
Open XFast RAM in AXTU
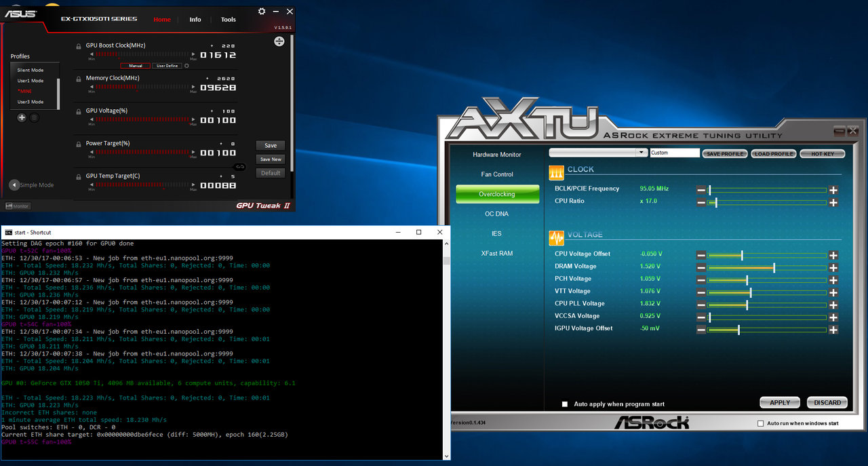[x=497, y=253]
